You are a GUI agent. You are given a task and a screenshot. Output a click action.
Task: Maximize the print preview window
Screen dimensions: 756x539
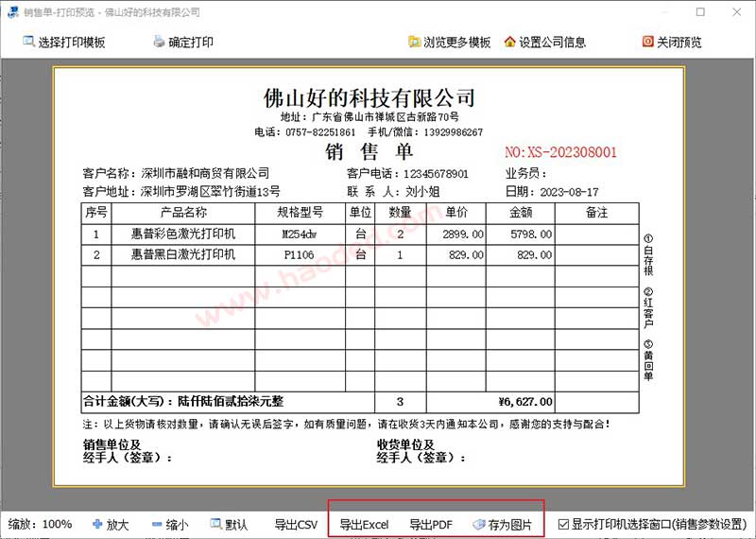(700, 12)
